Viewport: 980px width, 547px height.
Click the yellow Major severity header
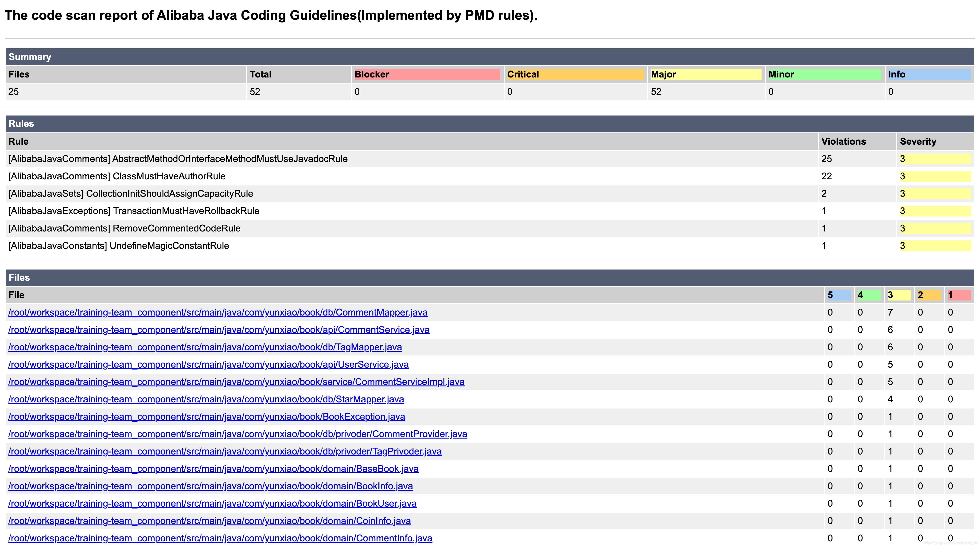coord(706,74)
